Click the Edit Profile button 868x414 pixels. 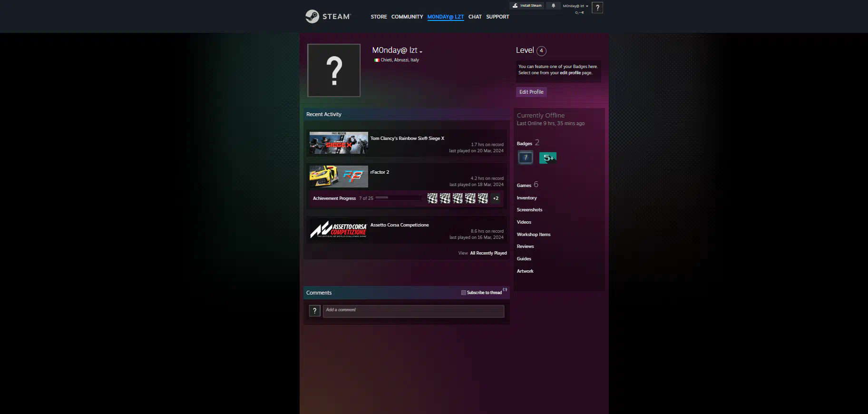(531, 92)
